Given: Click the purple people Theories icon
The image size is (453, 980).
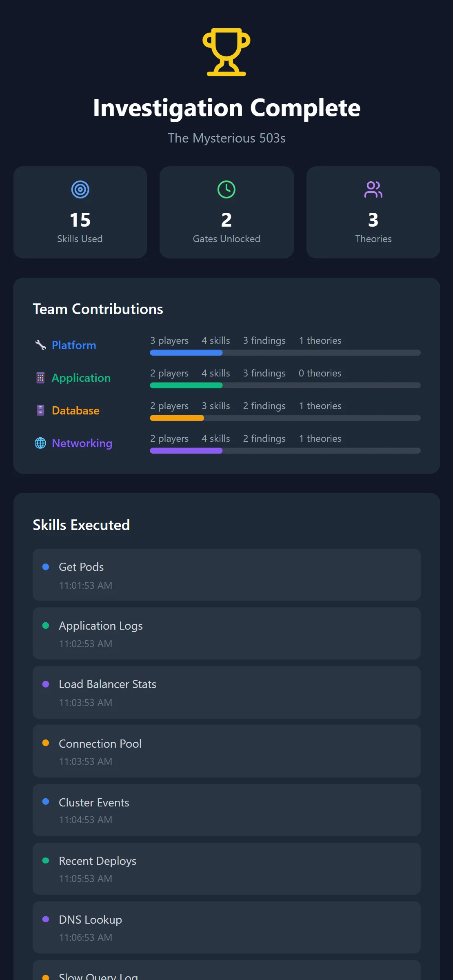Looking at the screenshot, I should tap(373, 189).
